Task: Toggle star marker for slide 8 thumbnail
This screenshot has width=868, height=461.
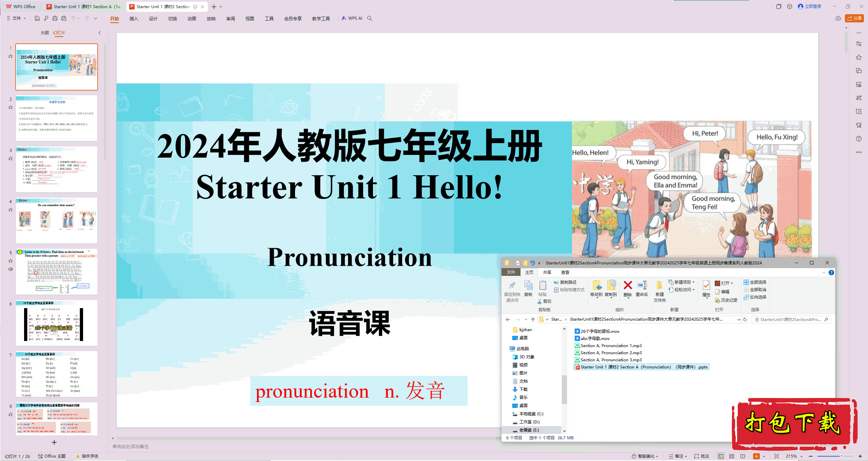Action: (11, 414)
